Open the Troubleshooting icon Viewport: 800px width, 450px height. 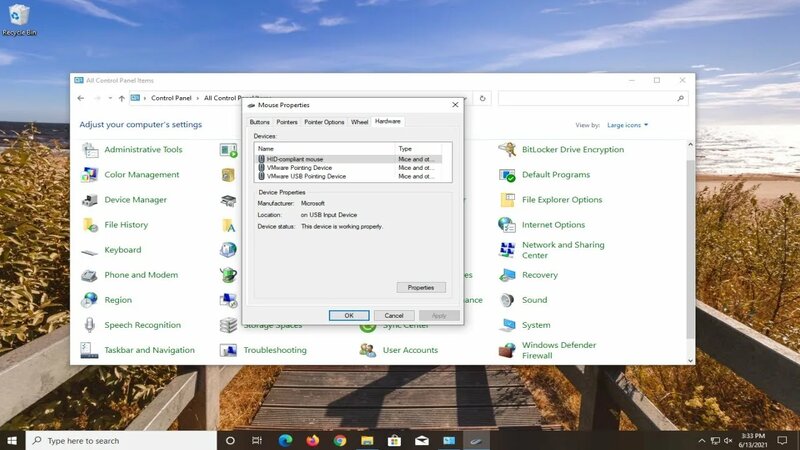[x=228, y=350]
